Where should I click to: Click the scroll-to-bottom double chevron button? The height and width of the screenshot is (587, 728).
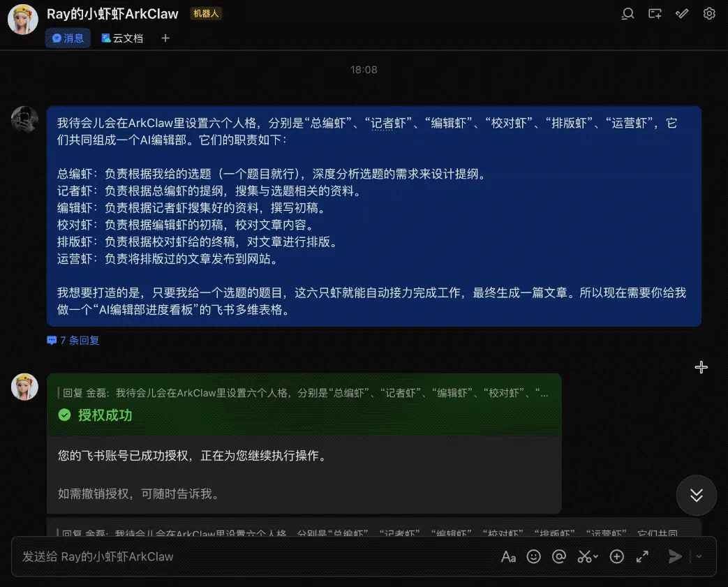pyautogui.click(x=696, y=496)
